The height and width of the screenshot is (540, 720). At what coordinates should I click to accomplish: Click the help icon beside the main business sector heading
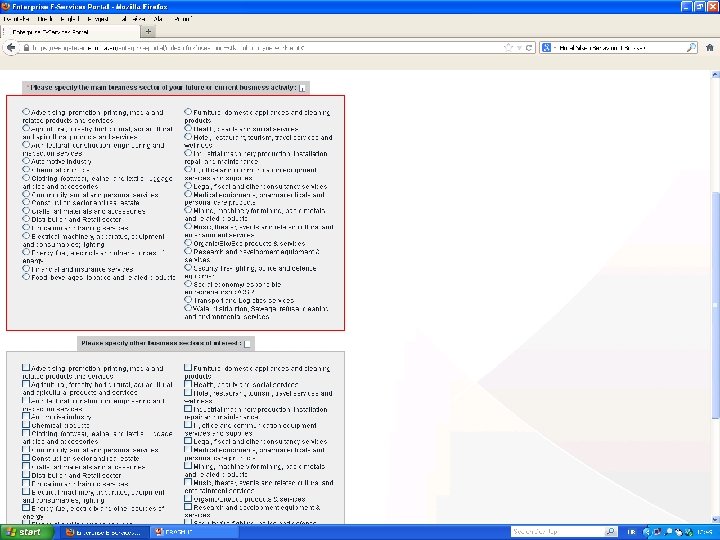(302, 88)
